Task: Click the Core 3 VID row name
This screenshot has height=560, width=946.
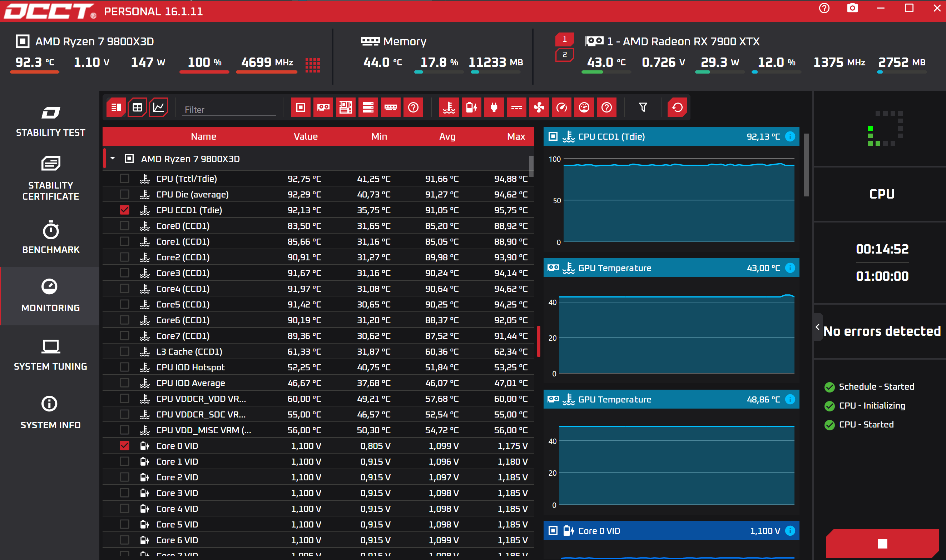Action: click(x=177, y=493)
